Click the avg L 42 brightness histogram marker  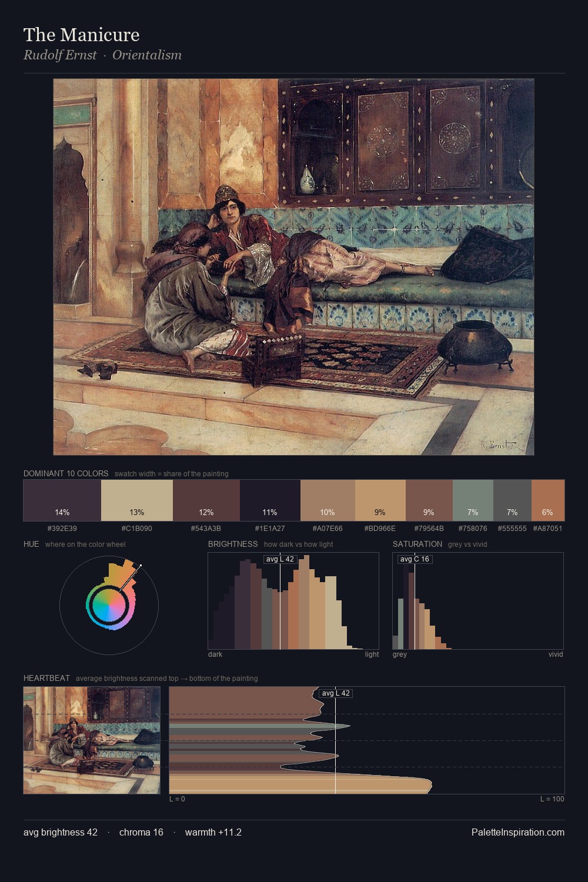point(279,559)
